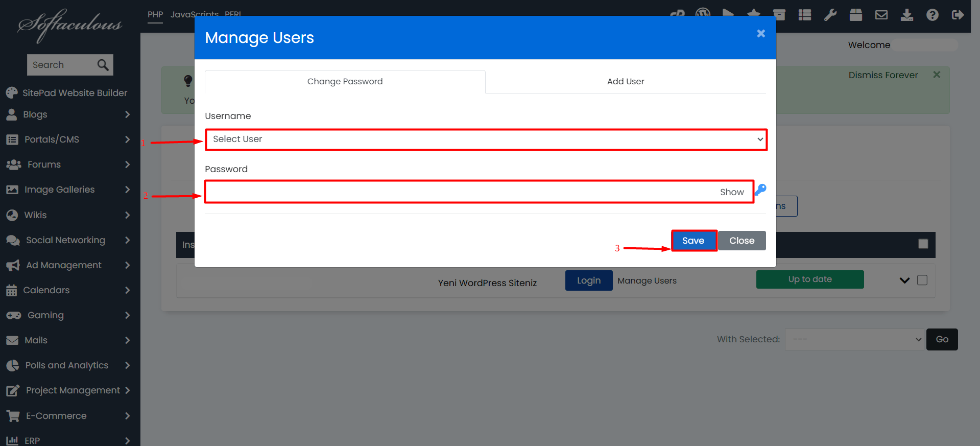This screenshot has width=980, height=446.
Task: Tick the checkbox in the WordPress installation row
Action: click(x=922, y=280)
